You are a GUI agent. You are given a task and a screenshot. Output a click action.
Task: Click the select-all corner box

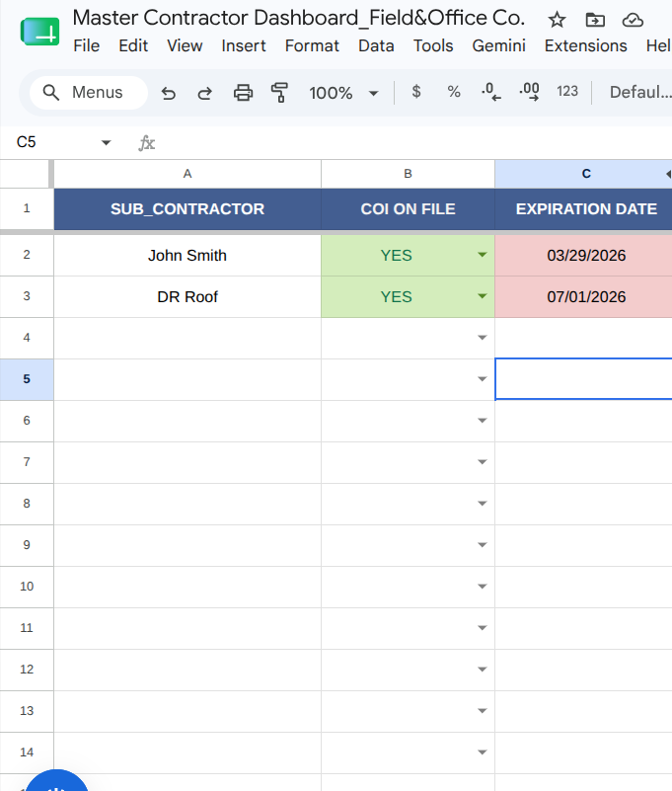26,174
